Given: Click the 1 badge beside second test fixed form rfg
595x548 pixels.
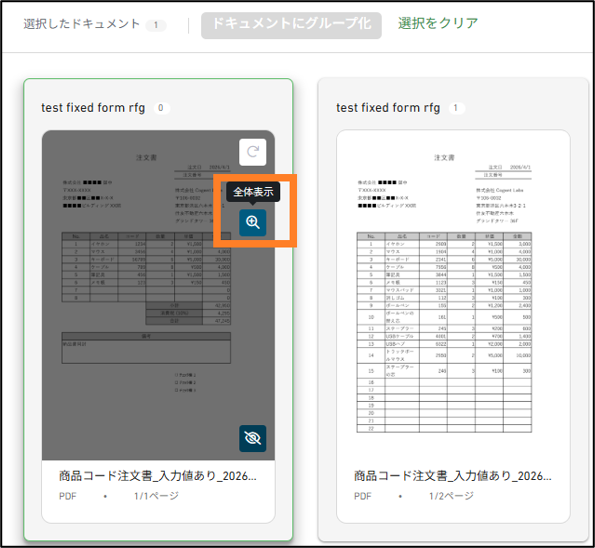Looking at the screenshot, I should (x=456, y=108).
